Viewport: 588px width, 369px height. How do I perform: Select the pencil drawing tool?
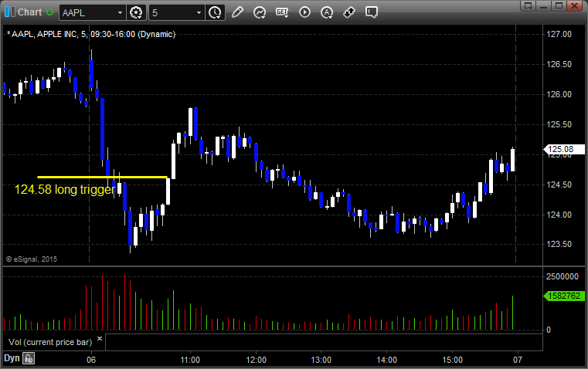[x=237, y=12]
